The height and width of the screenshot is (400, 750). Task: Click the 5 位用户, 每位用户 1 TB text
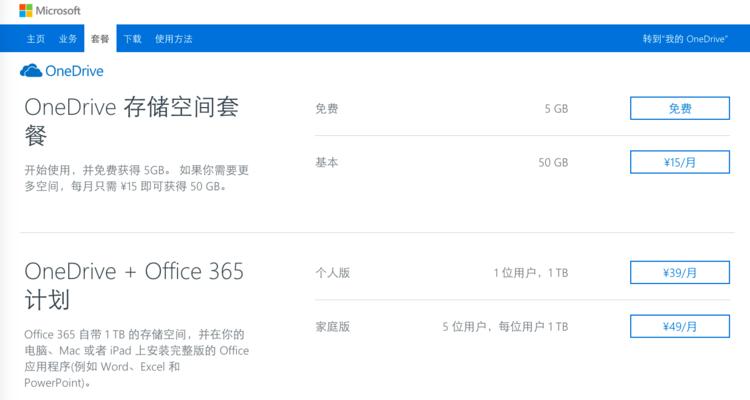point(505,327)
